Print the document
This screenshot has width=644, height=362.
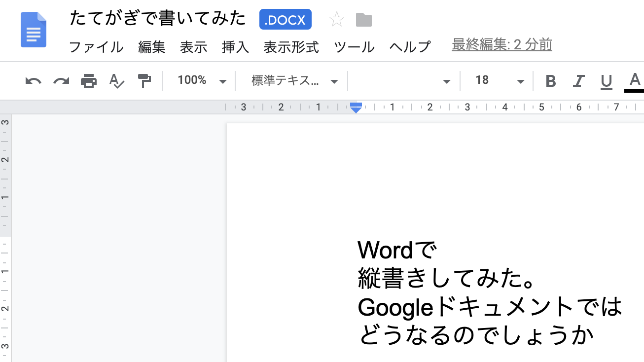89,81
